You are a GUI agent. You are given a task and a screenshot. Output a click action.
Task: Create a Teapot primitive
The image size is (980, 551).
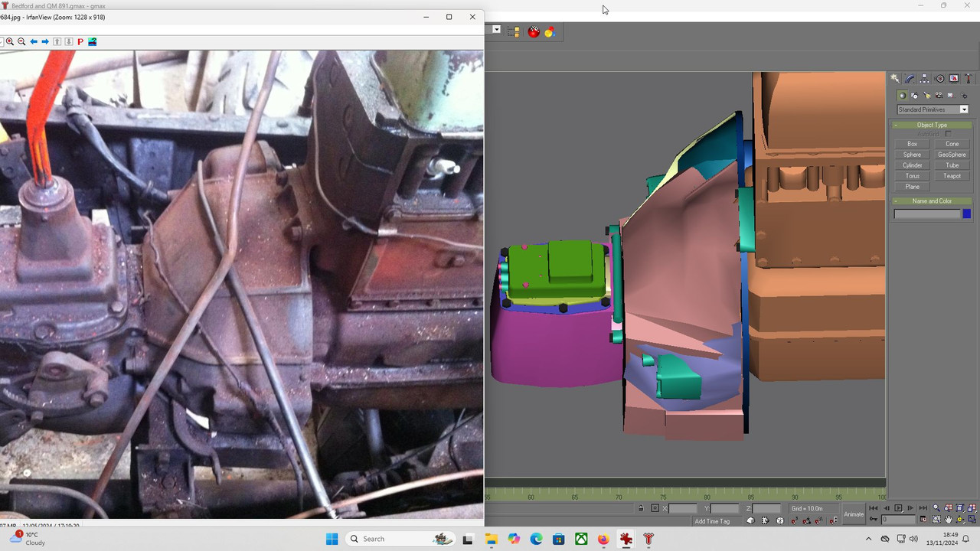(x=952, y=176)
